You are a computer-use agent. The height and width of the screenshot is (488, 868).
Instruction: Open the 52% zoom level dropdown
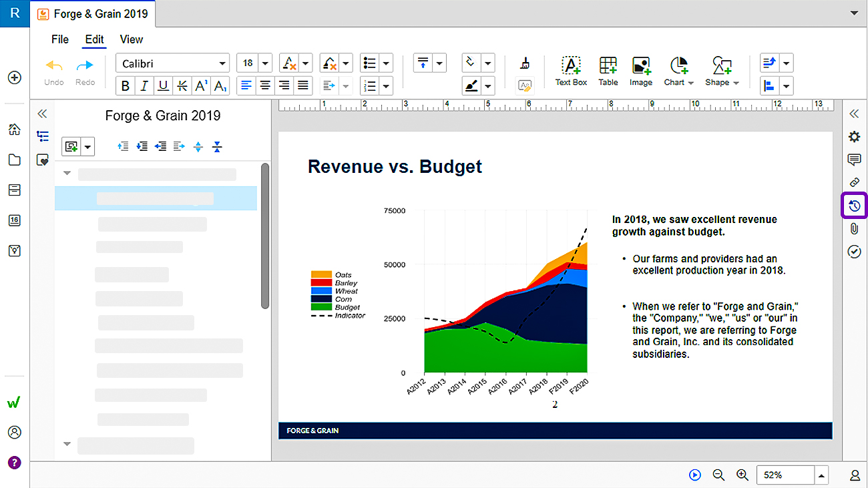(821, 475)
